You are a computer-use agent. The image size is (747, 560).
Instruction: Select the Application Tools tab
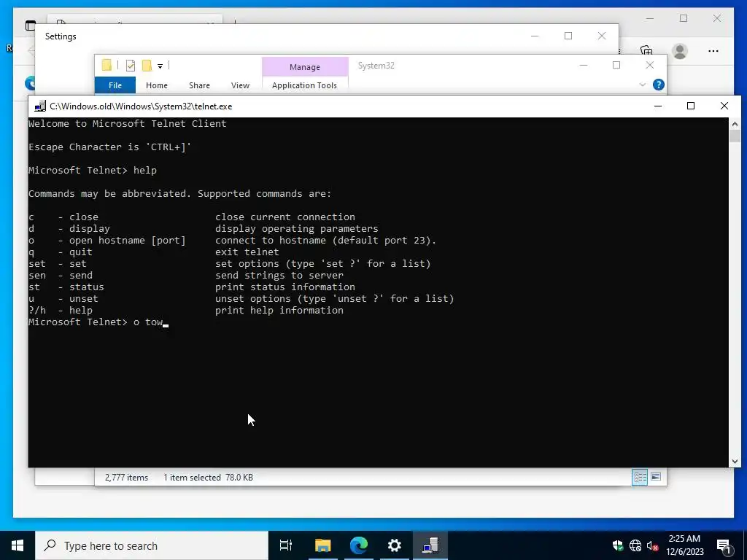pos(304,85)
